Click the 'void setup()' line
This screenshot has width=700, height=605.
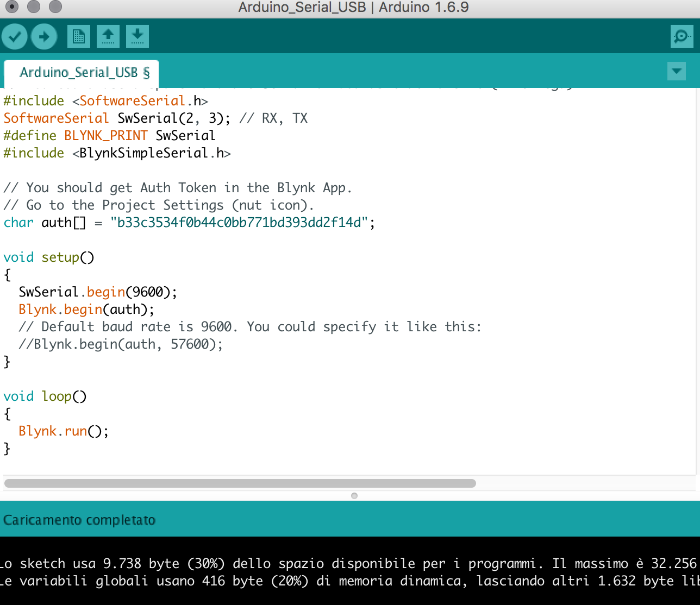point(49,257)
